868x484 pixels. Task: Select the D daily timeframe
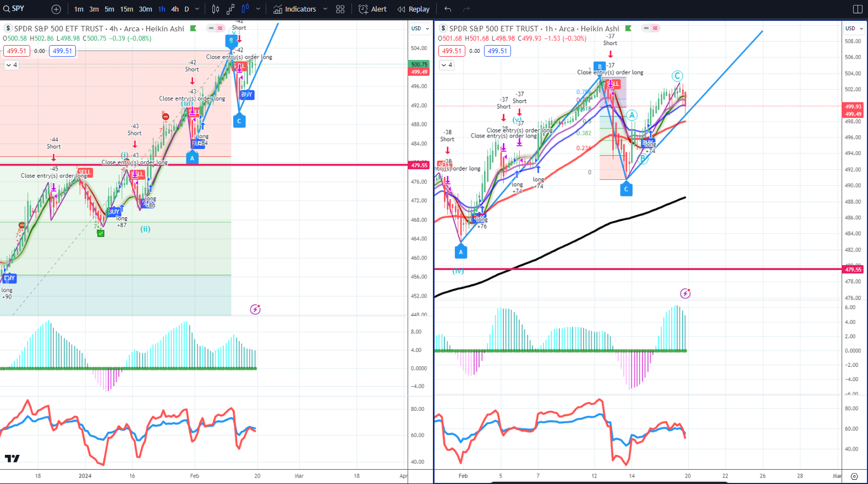(x=186, y=9)
